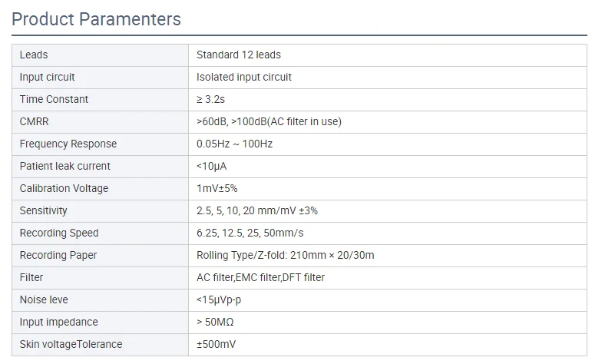Image resolution: width=615 pixels, height=364 pixels.
Task: Click the CMRR row label
Action: tap(35, 121)
